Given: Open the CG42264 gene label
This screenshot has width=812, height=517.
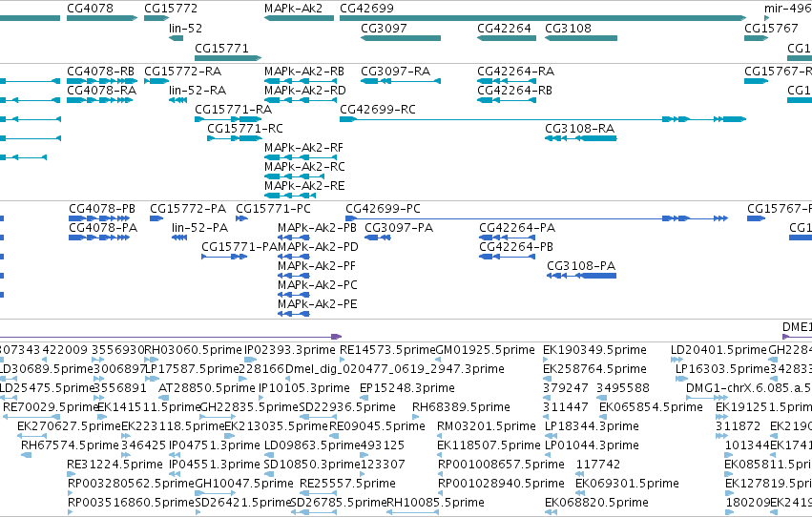Looking at the screenshot, I should (x=504, y=29).
